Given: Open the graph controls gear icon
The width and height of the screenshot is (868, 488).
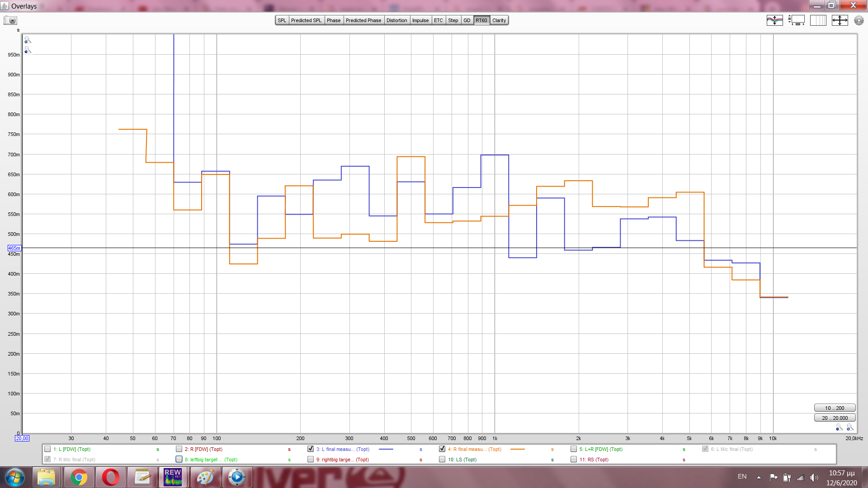Looking at the screenshot, I should (859, 20).
